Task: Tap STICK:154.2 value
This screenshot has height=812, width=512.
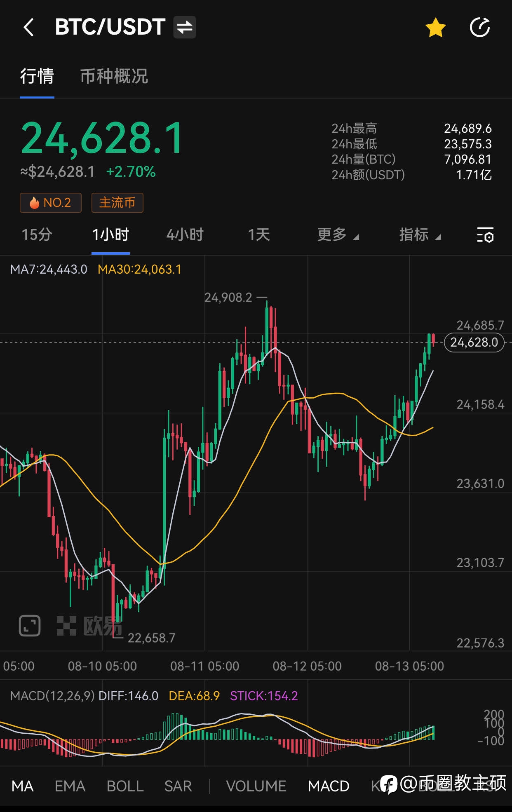Action: [x=264, y=696]
